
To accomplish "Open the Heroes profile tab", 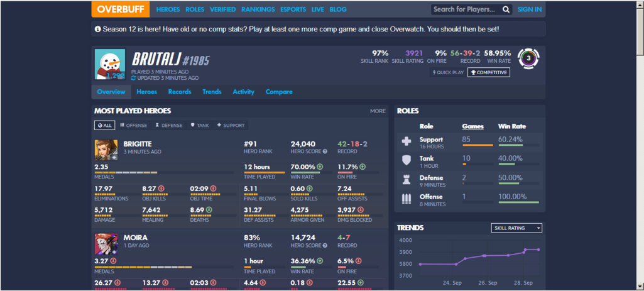I will [x=146, y=92].
